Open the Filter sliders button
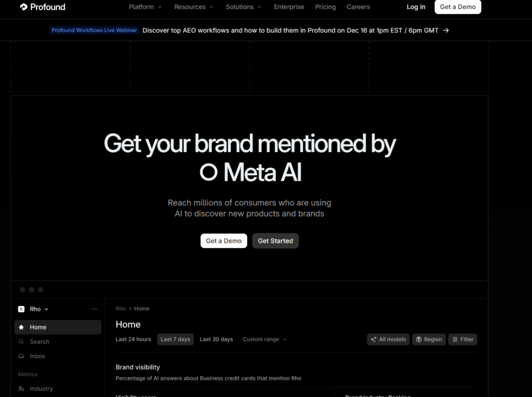 coord(462,339)
